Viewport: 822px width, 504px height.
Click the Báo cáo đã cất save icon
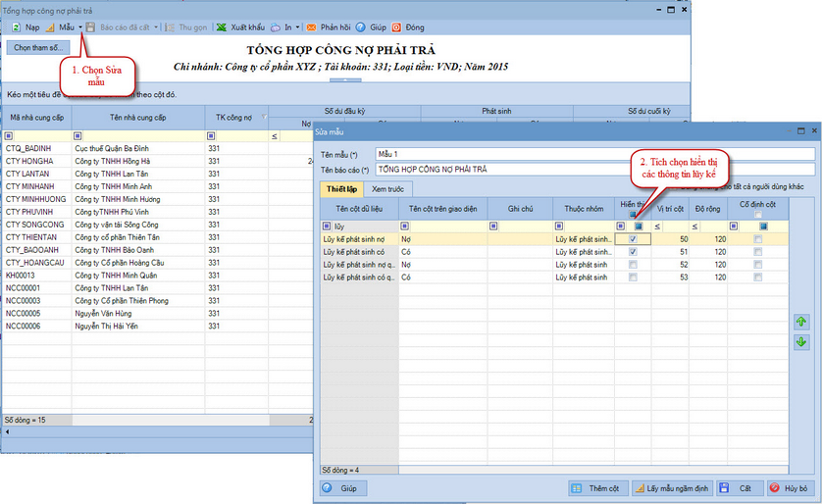[x=90, y=27]
